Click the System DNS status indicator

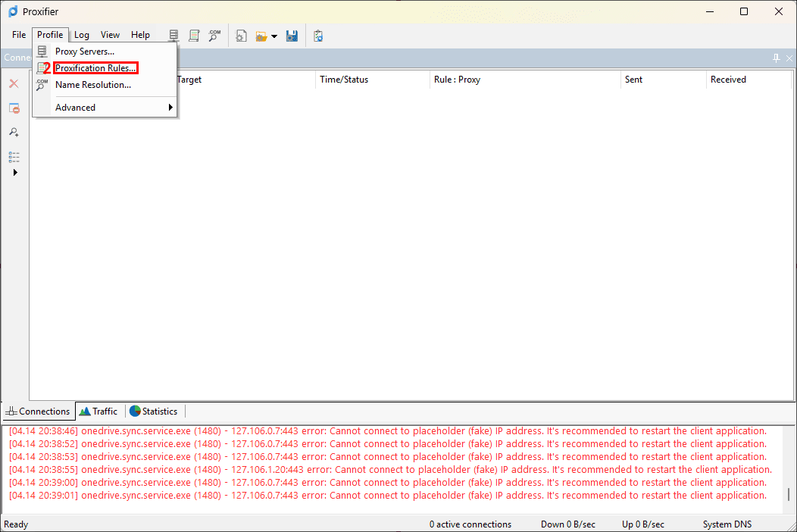pos(727,524)
